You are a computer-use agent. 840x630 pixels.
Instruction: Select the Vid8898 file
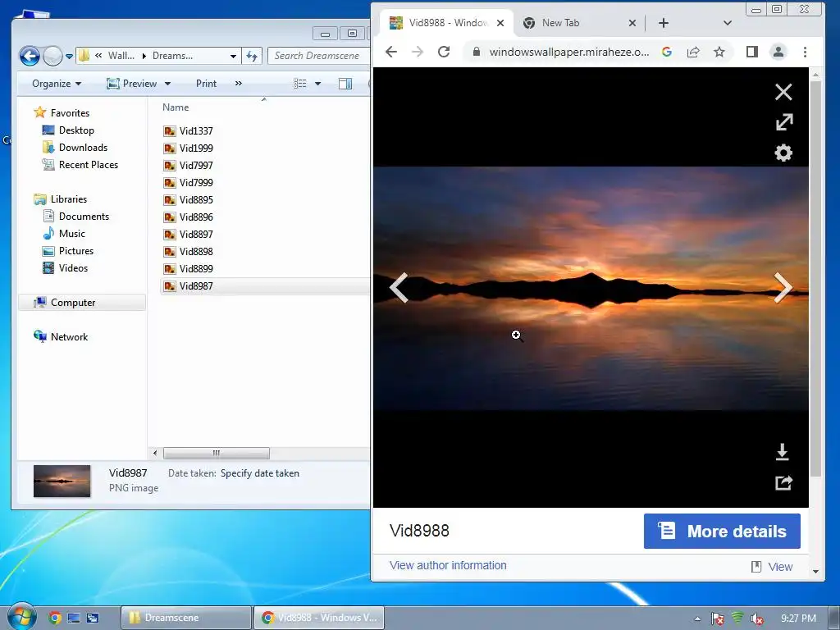188,251
